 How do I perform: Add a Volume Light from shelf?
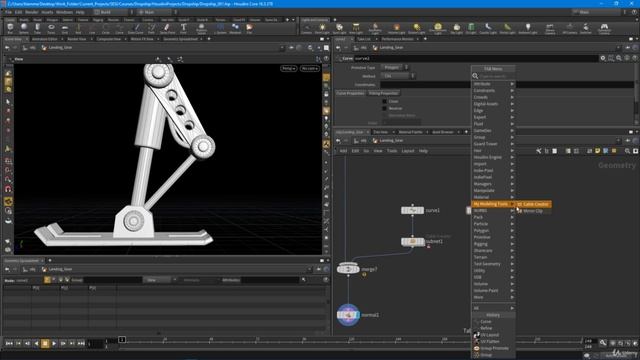[396, 28]
